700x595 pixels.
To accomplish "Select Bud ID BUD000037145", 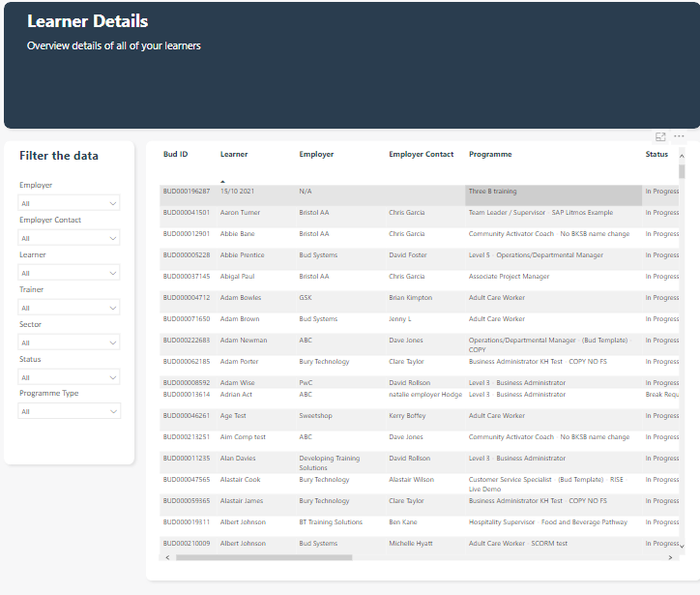I will pyautogui.click(x=187, y=277).
